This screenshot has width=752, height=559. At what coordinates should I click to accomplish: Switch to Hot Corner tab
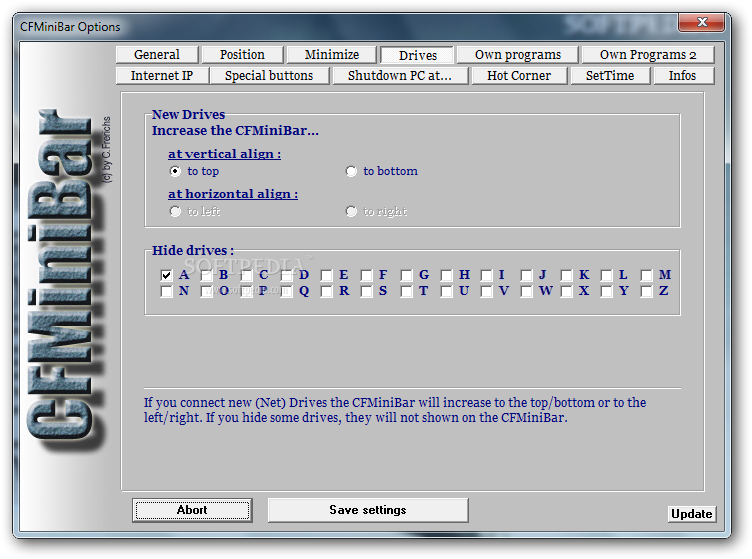(519, 76)
